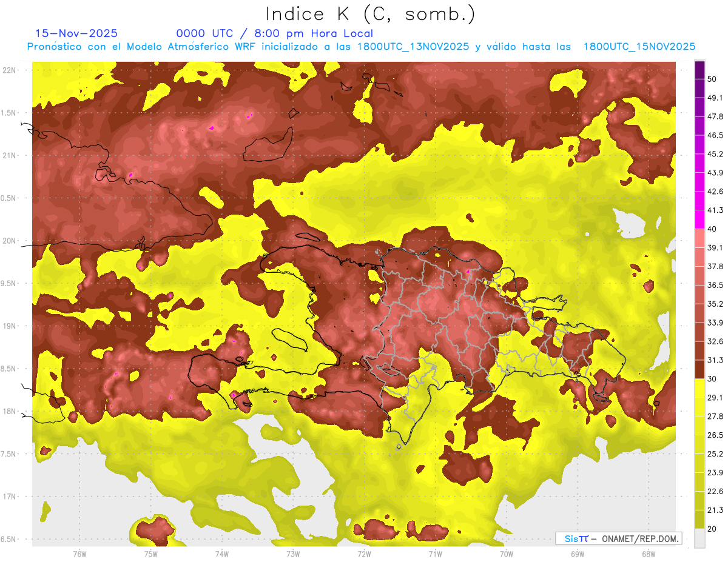The image size is (728, 562).
Task: Click the color scale value 36.5
Action: pos(715,285)
